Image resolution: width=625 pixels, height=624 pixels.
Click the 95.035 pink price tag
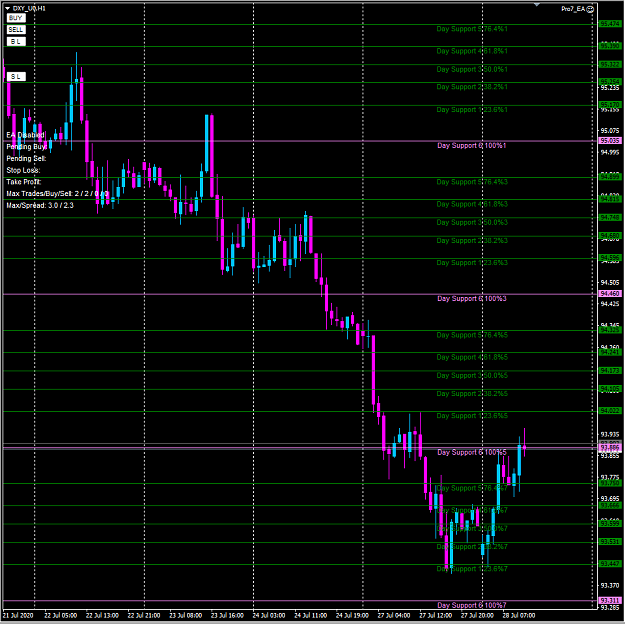[x=610, y=141]
